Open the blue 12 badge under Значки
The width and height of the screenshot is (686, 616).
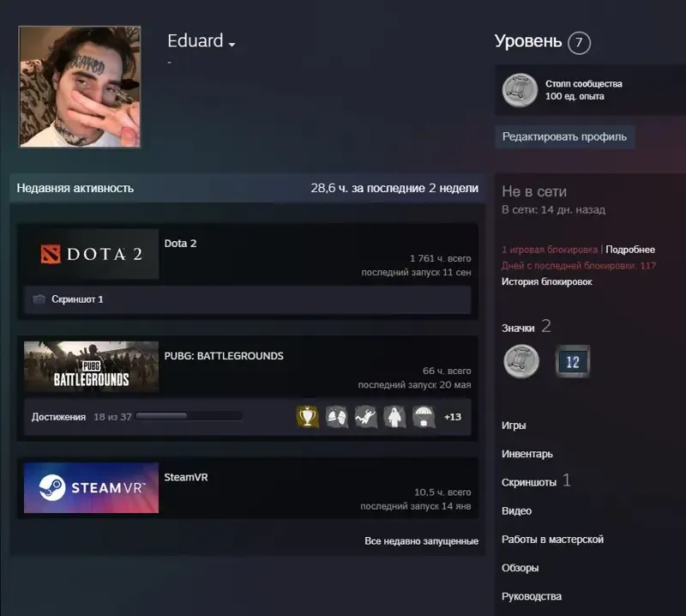pyautogui.click(x=573, y=361)
